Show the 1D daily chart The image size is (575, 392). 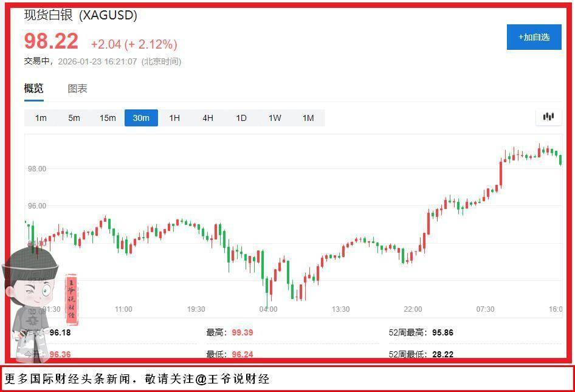[241, 118]
